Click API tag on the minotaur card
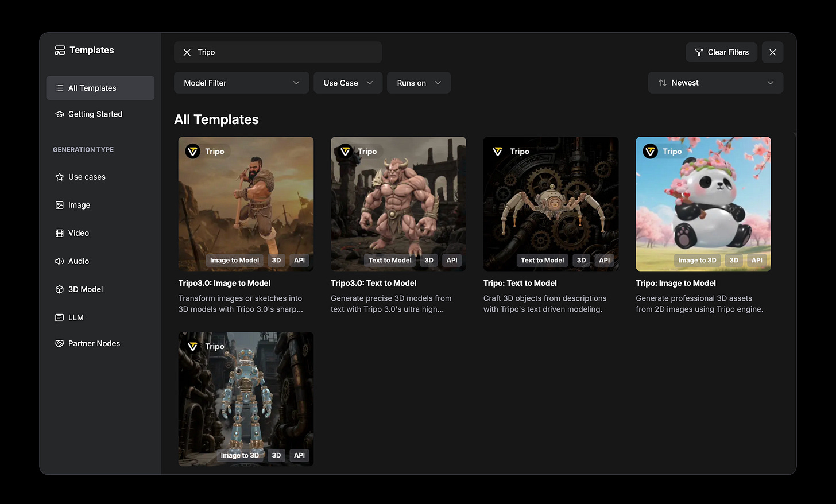The width and height of the screenshot is (836, 504). [x=452, y=261]
